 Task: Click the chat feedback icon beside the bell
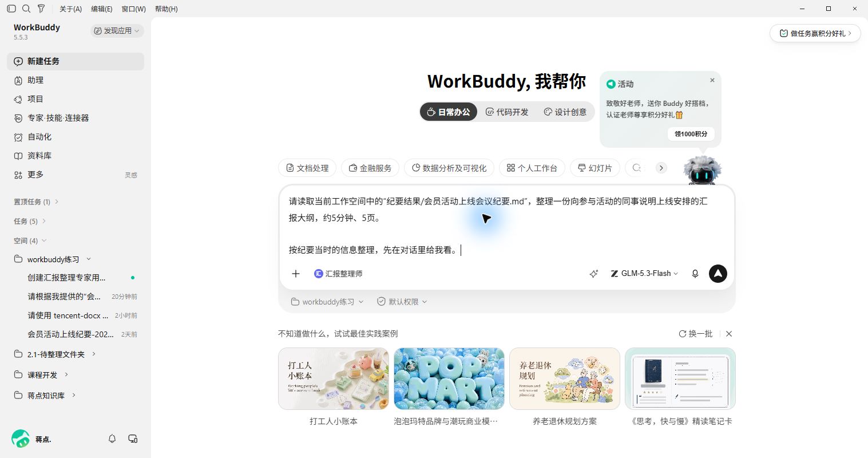pyautogui.click(x=133, y=439)
